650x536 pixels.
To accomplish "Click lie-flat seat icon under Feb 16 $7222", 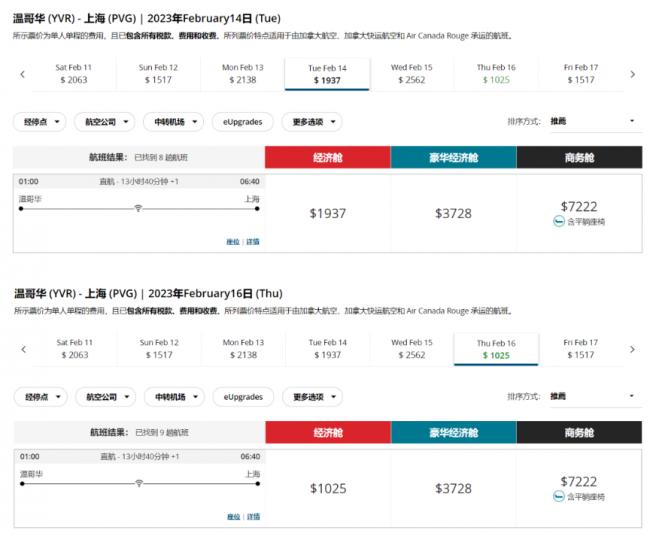I will coord(559,496).
